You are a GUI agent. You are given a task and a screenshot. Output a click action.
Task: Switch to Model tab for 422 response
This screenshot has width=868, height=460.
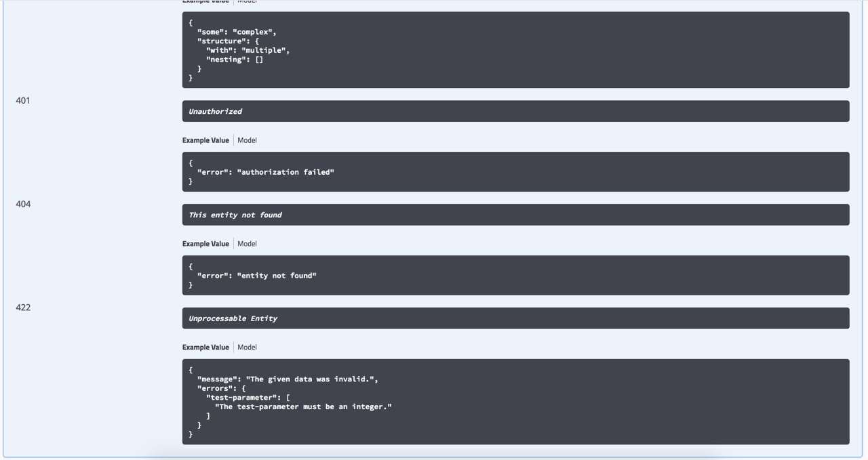[x=247, y=348]
